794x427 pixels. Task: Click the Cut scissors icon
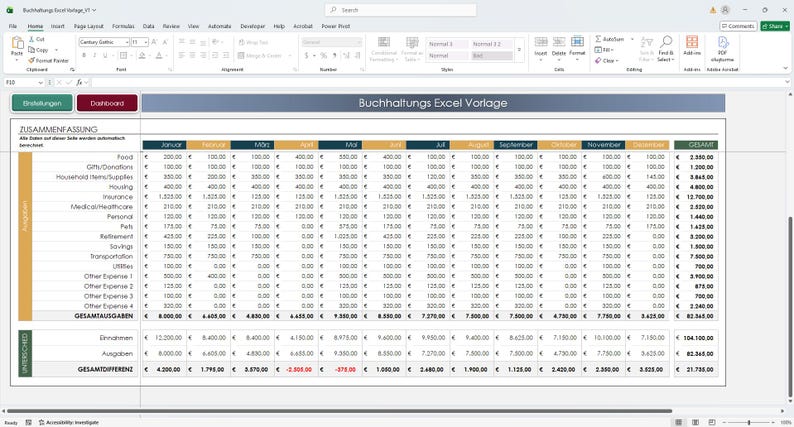point(31,39)
